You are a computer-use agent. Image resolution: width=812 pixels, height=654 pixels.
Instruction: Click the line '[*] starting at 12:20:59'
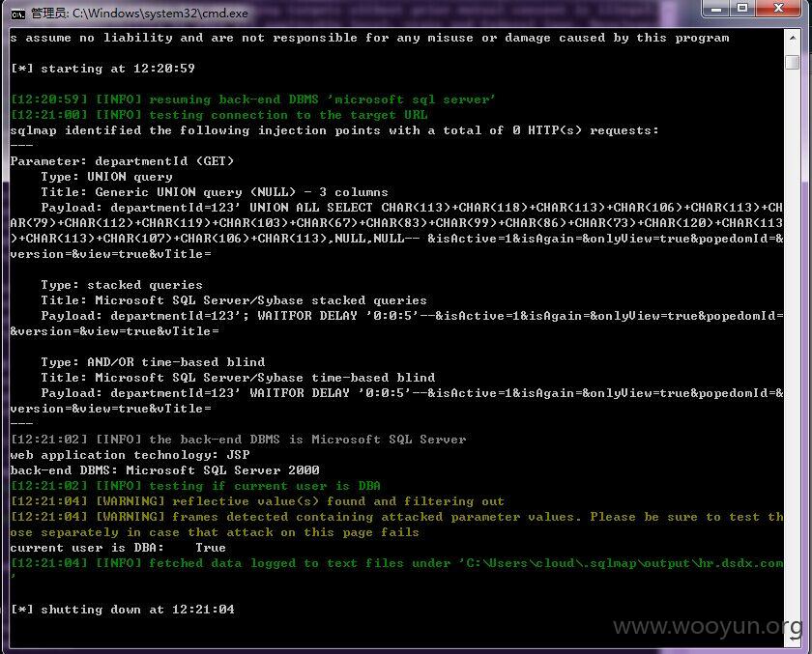coord(102,69)
